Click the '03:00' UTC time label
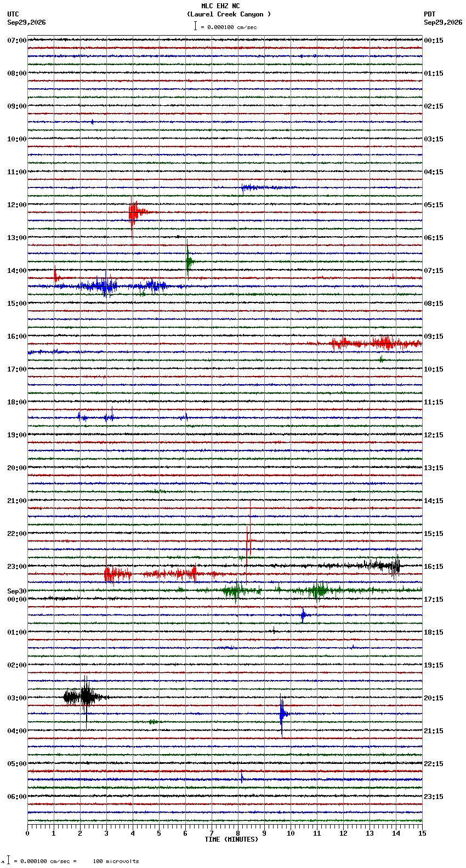This screenshot has height=868, width=466. (x=17, y=698)
